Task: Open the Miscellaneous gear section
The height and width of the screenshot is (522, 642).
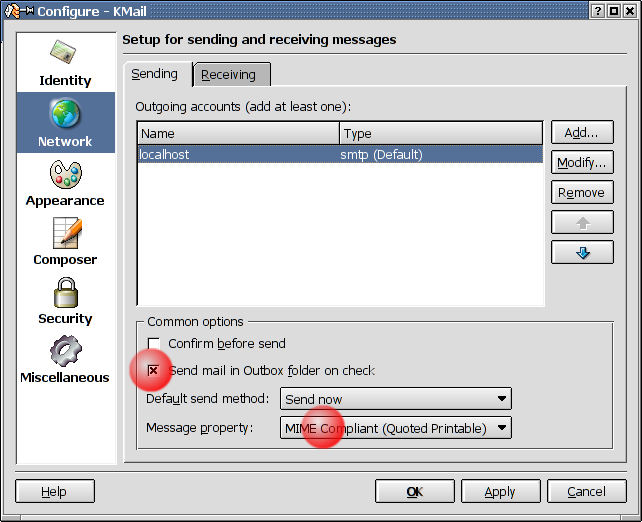Action: [66, 359]
